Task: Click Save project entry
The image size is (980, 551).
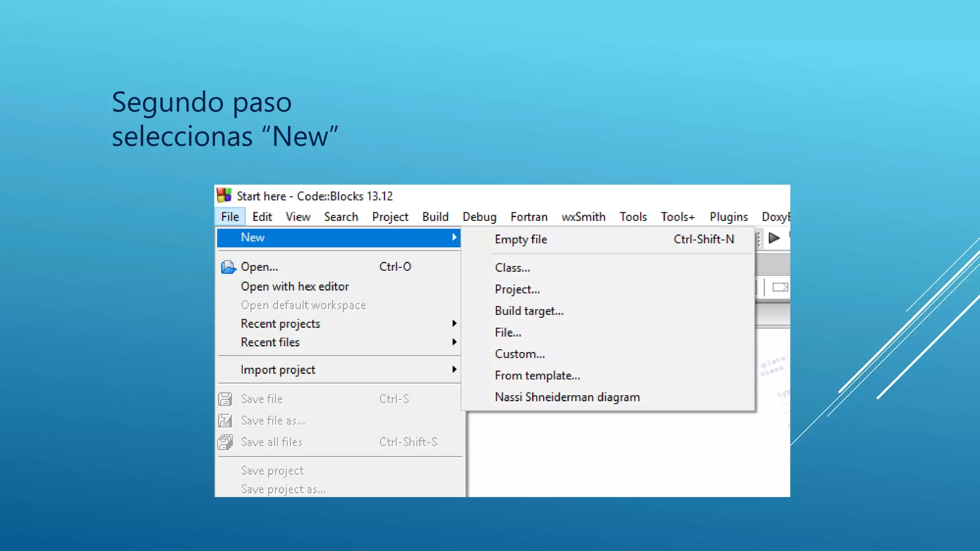Action: 339,471
